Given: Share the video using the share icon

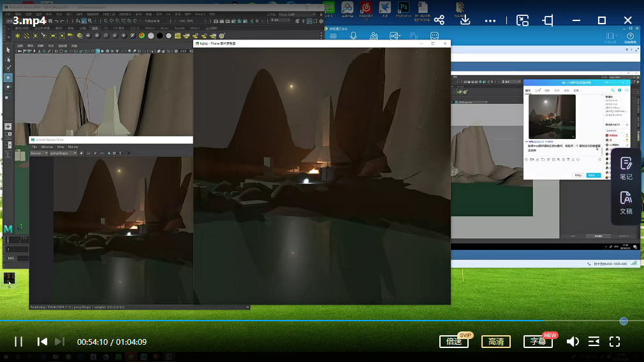Looking at the screenshot, I should point(439,20).
